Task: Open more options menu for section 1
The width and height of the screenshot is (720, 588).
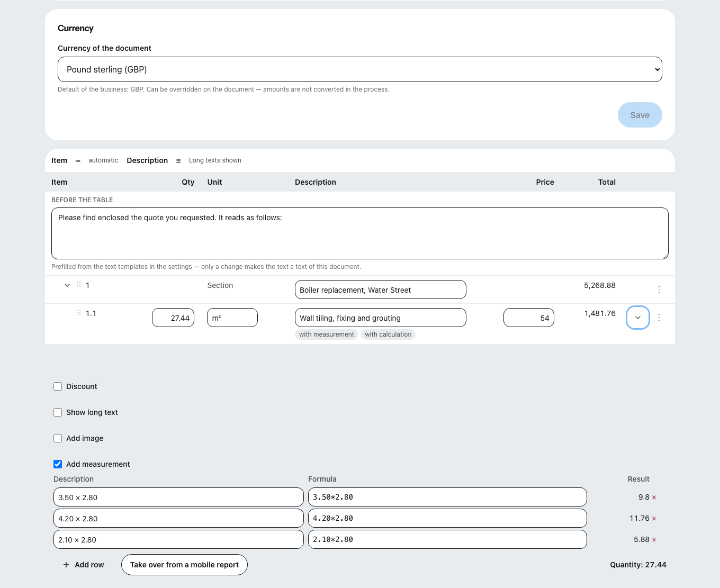Action: [659, 290]
